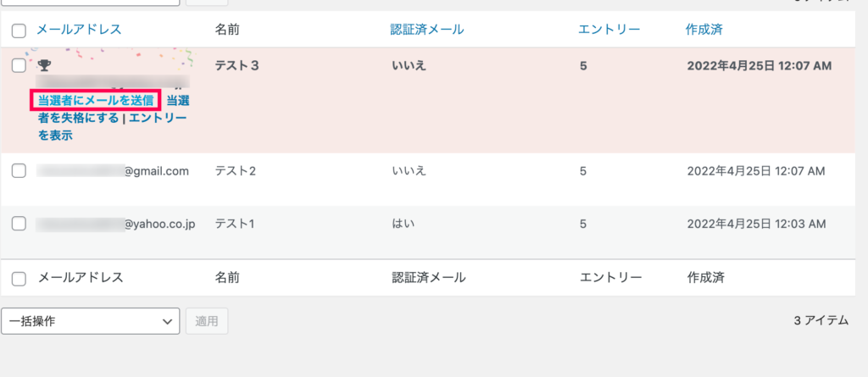The image size is (868, 377).
Task: Check the テスト1 yahoo row checkbox
Action: (19, 224)
